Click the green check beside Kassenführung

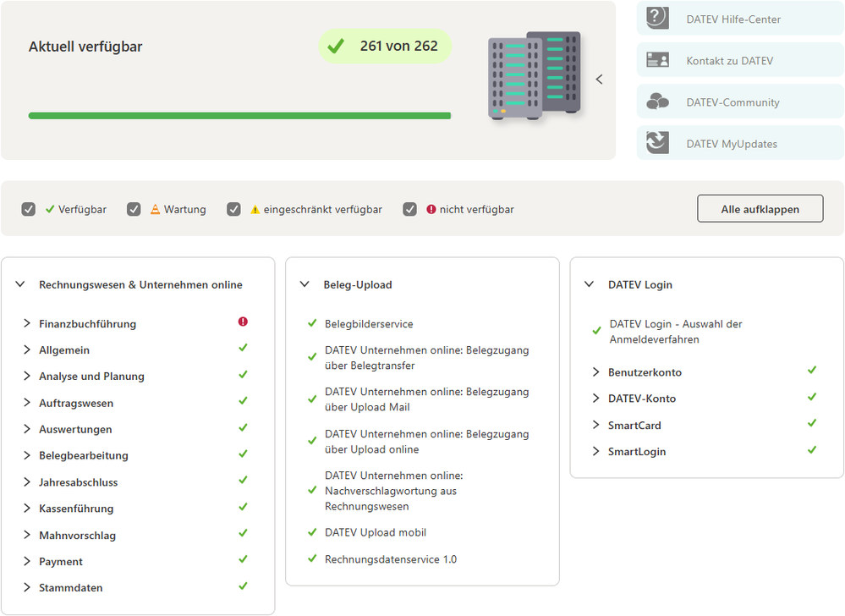[243, 507]
